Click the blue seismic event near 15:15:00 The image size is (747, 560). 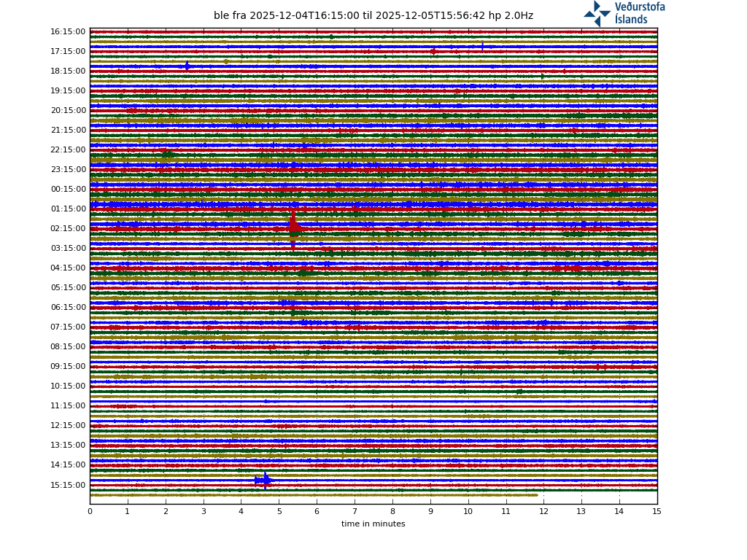point(263,480)
